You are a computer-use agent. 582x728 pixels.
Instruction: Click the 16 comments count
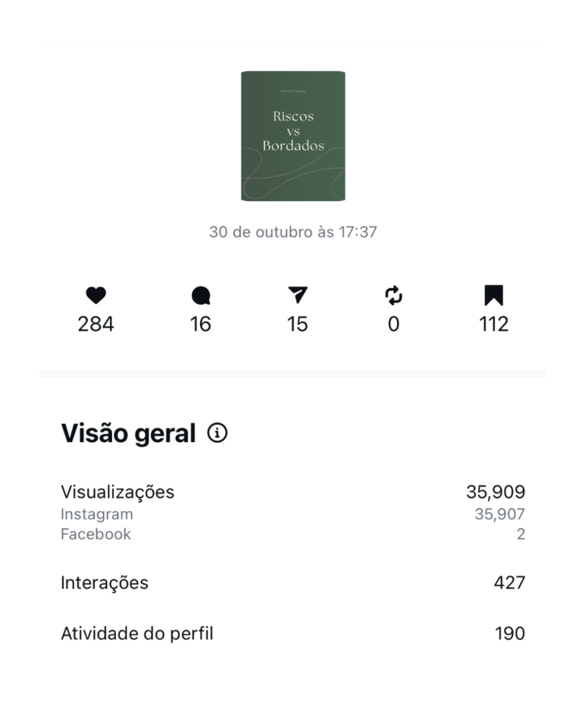tap(201, 325)
